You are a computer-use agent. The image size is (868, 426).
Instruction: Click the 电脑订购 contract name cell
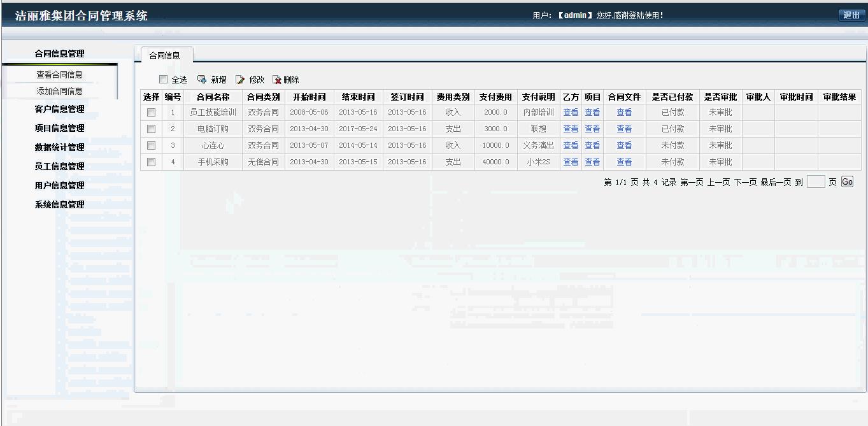(x=213, y=129)
